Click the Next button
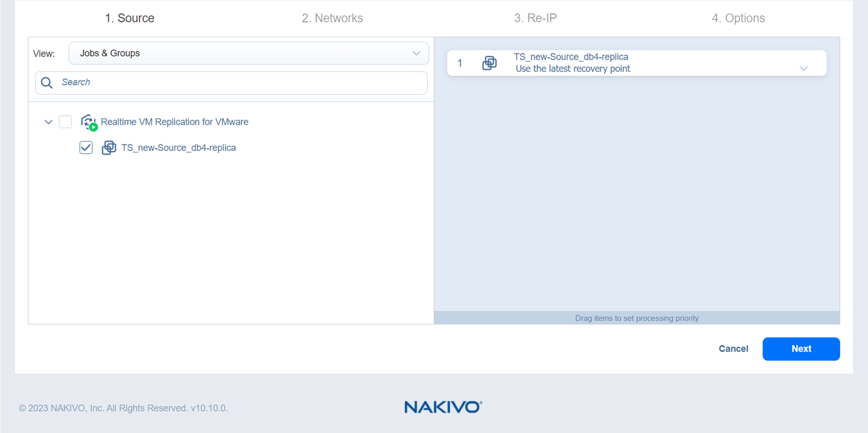 point(801,349)
